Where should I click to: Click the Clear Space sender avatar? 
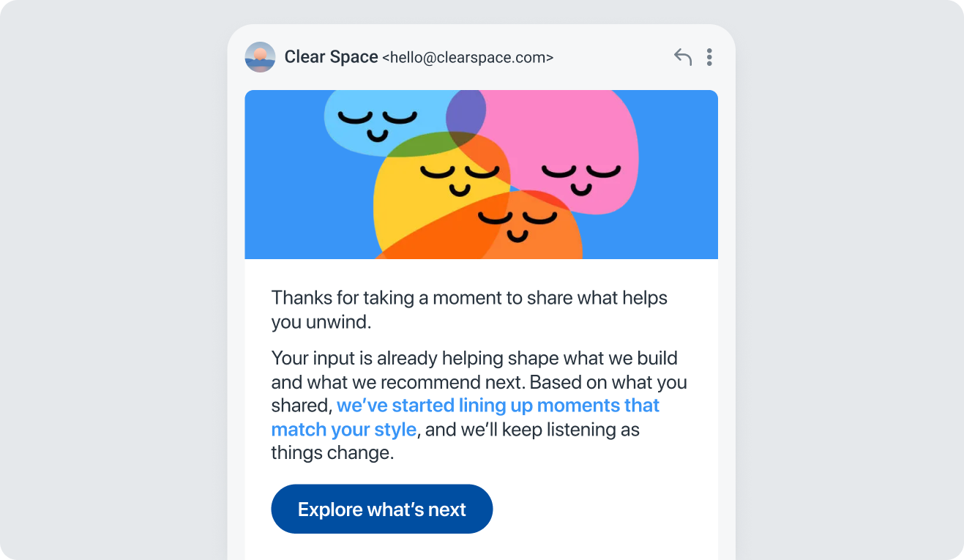[260, 57]
